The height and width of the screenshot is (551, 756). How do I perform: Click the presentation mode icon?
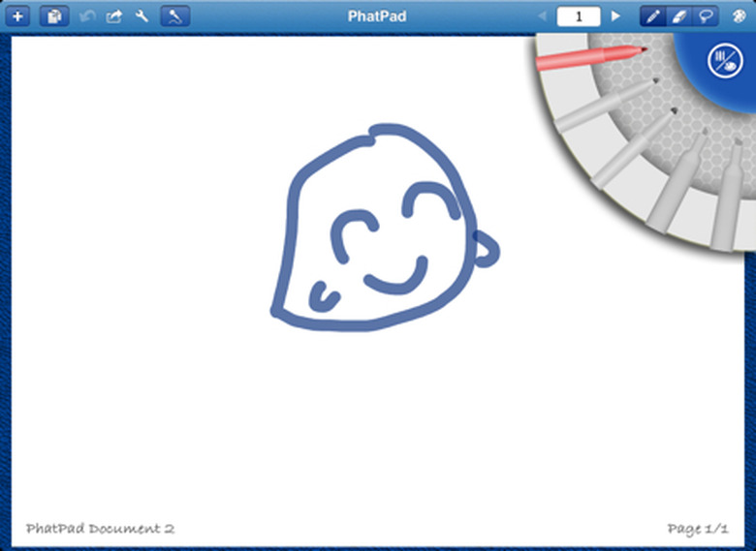point(174,16)
